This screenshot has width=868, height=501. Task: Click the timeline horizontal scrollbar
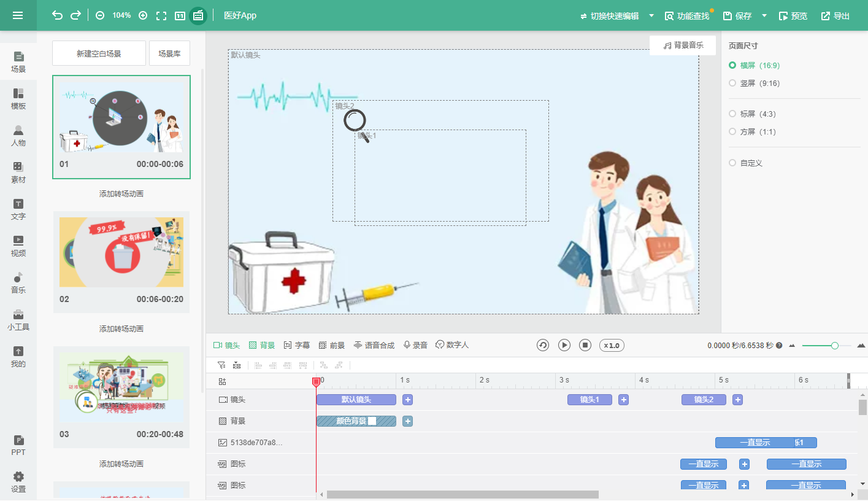463,494
